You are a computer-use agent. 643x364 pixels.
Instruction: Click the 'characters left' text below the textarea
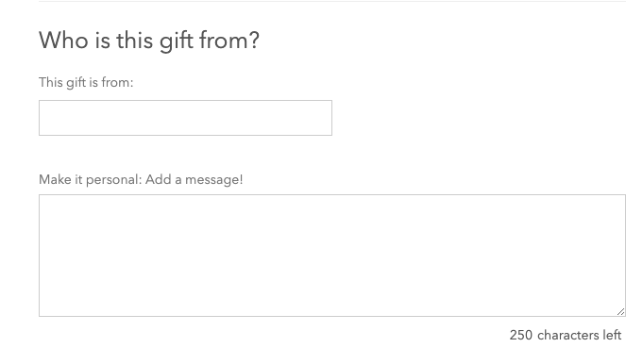pyautogui.click(x=580, y=336)
